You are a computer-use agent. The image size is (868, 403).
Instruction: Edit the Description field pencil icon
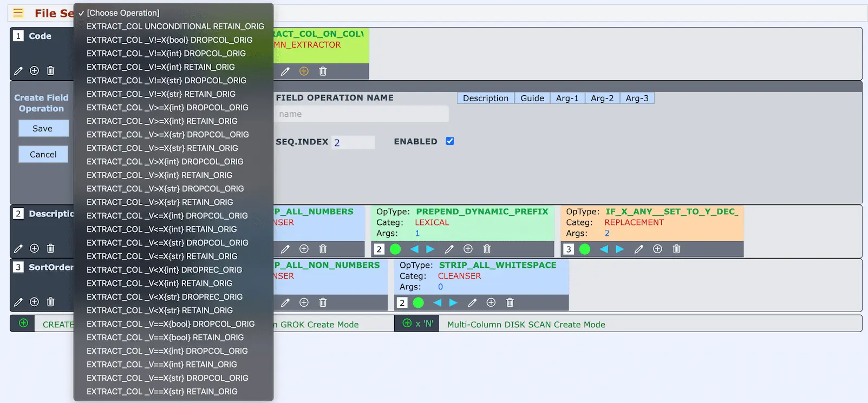pyautogui.click(x=18, y=248)
